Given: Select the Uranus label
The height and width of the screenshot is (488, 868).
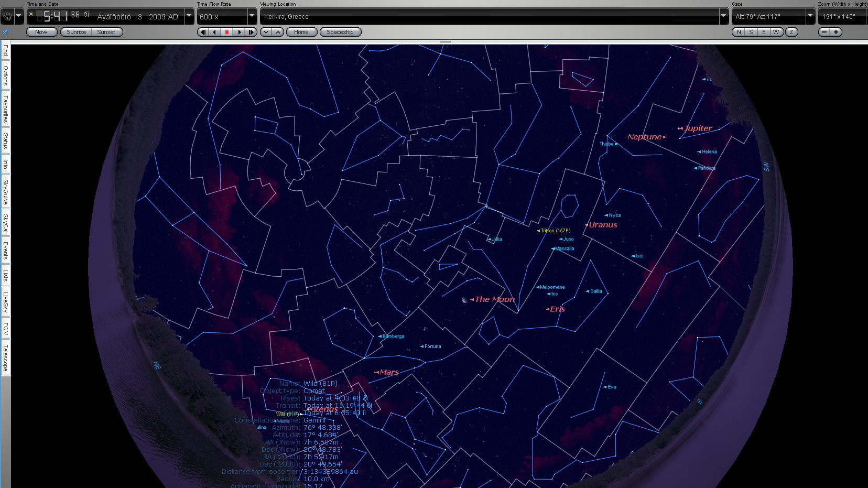Looking at the screenshot, I should point(603,225).
